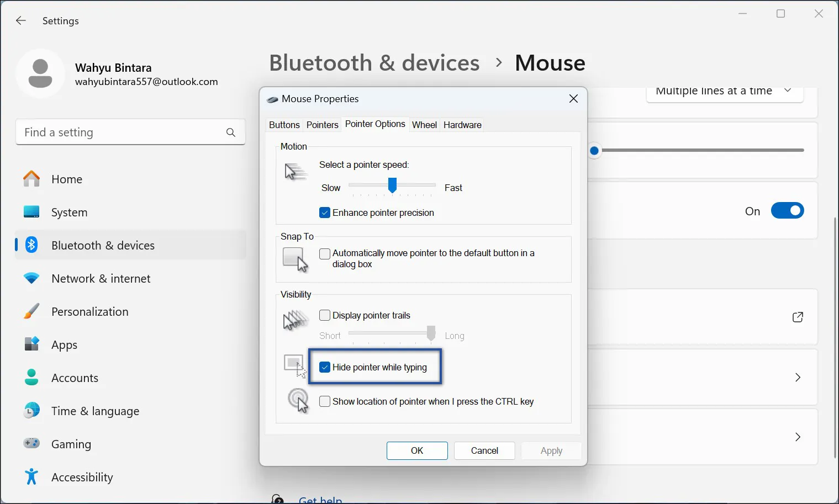Screen dimensions: 839x504
Task: Navigate to Network & internet settings
Action: (x=101, y=278)
